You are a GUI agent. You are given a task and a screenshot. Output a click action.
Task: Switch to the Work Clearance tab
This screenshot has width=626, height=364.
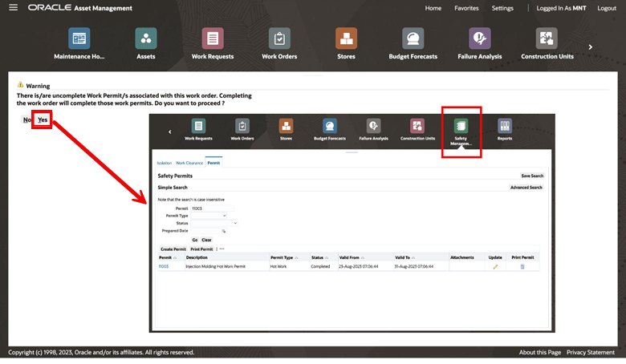click(x=189, y=163)
